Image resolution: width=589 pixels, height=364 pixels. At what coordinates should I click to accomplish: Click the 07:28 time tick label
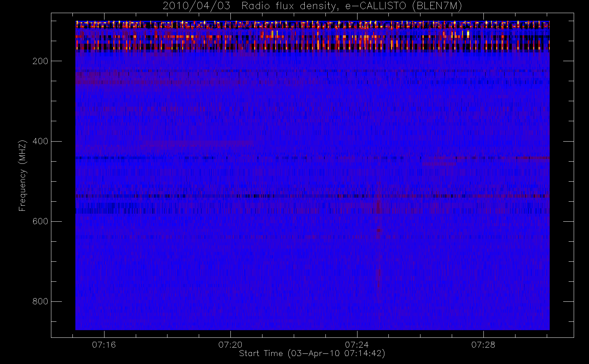click(483, 345)
